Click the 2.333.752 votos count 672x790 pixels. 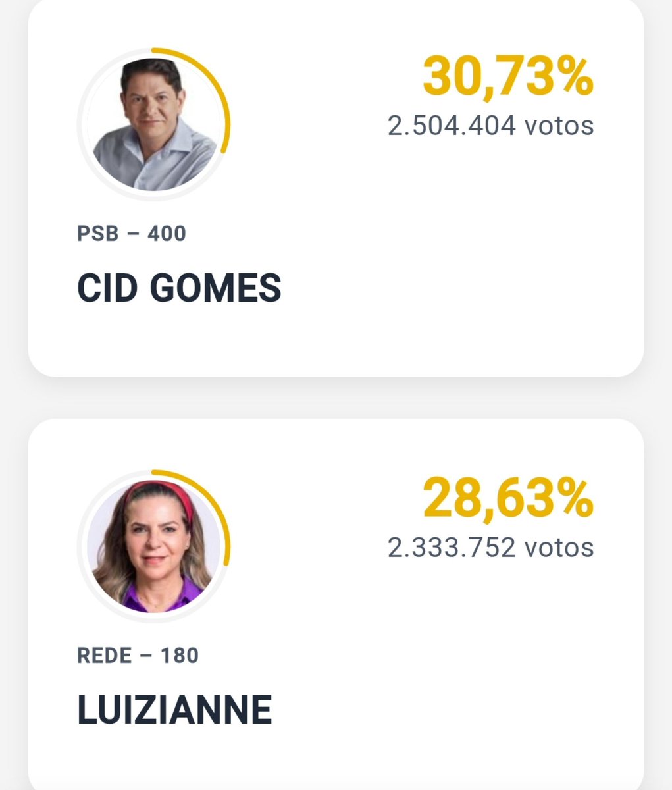[490, 548]
